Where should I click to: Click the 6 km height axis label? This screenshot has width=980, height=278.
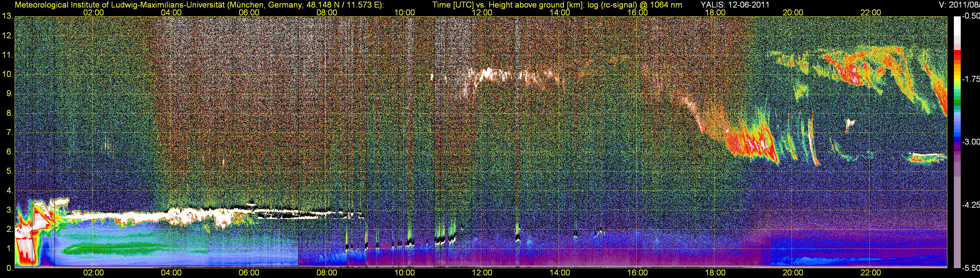9,151
